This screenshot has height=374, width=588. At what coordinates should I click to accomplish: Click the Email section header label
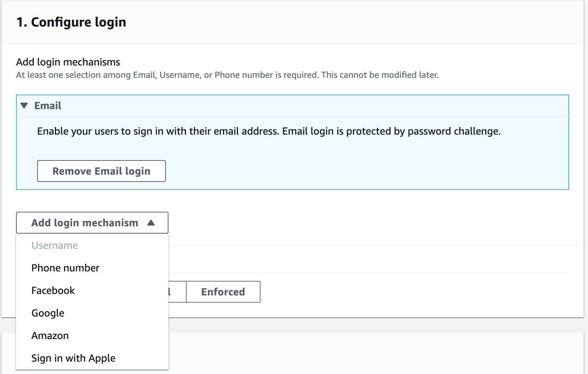48,106
